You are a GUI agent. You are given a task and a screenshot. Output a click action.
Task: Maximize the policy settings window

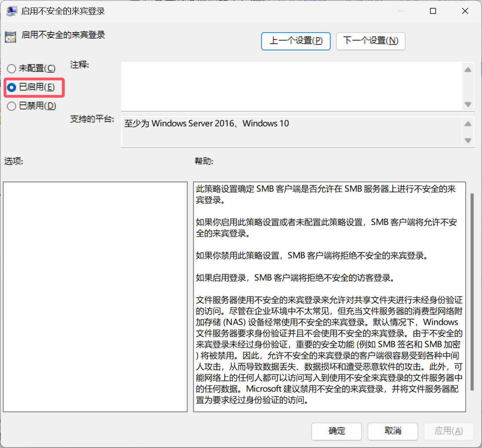pyautogui.click(x=433, y=11)
